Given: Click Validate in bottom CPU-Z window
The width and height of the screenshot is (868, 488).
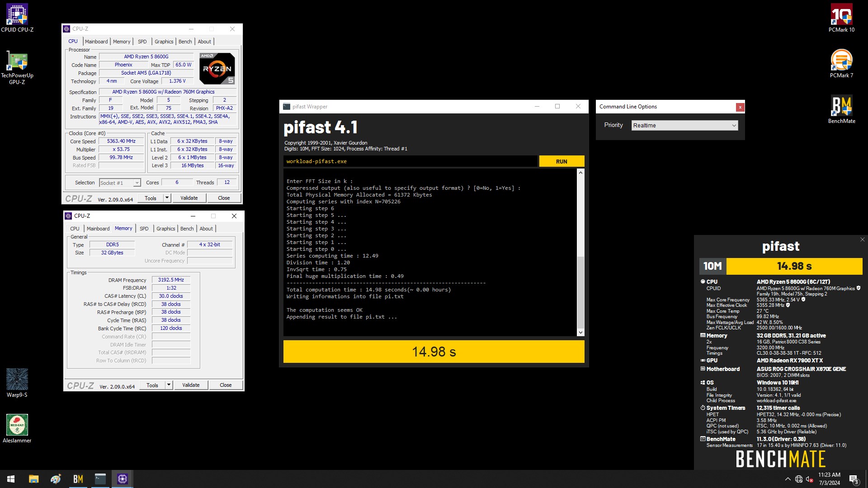Looking at the screenshot, I should click(191, 385).
